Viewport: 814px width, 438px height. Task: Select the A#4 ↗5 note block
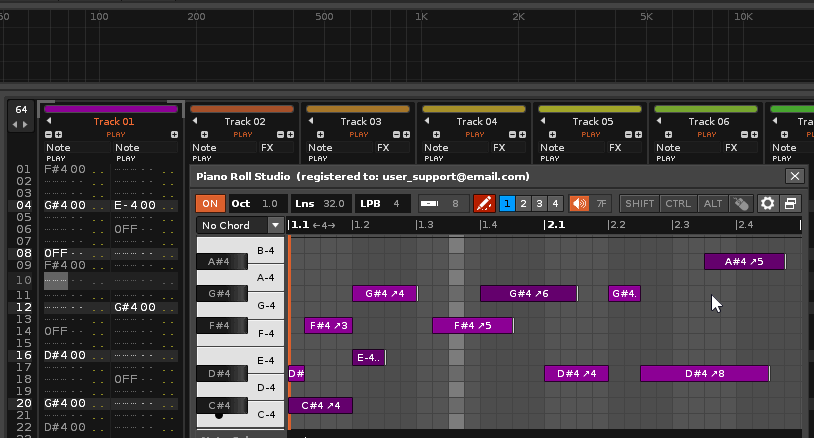(x=744, y=262)
